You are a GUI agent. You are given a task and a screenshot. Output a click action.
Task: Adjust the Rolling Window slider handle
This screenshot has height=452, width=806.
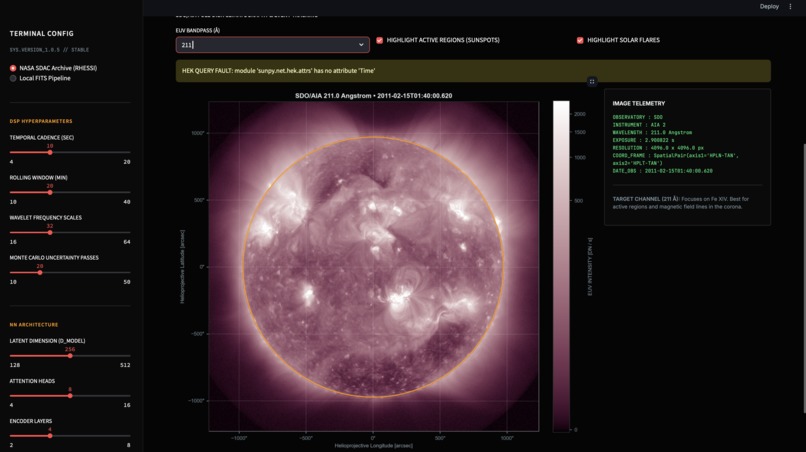coord(50,192)
